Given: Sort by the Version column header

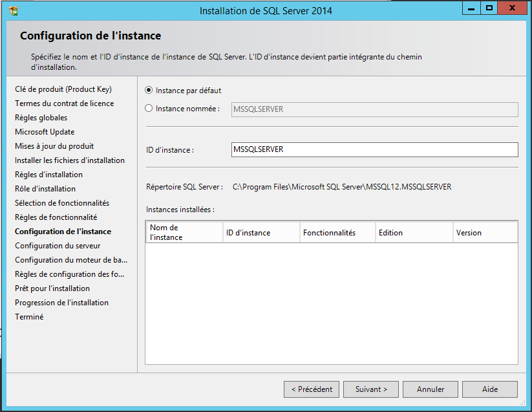Looking at the screenshot, I should pyautogui.click(x=485, y=232).
